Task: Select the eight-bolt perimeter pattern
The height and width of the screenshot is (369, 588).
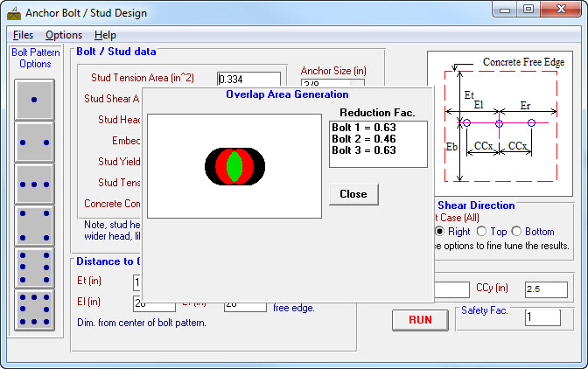Action: (34, 310)
